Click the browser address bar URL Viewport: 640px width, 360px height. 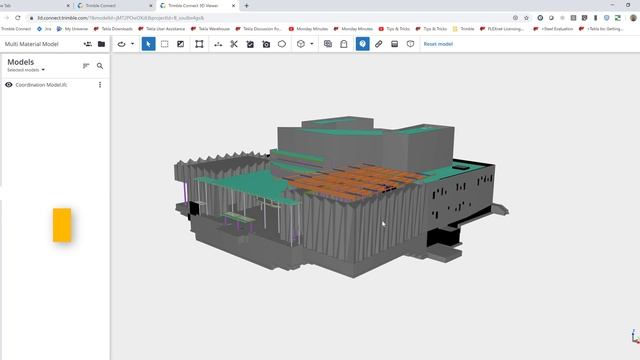(120, 18)
